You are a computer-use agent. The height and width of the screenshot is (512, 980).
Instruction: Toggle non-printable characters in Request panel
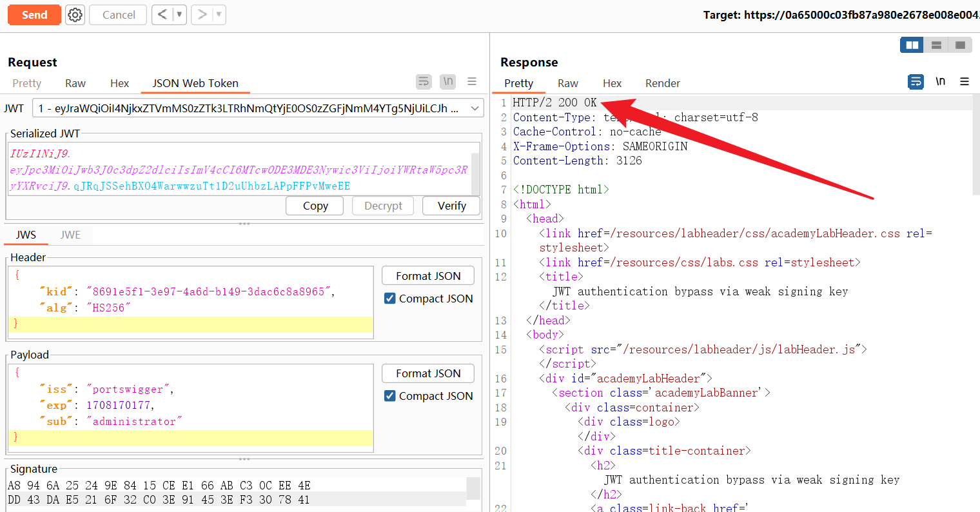pyautogui.click(x=447, y=81)
